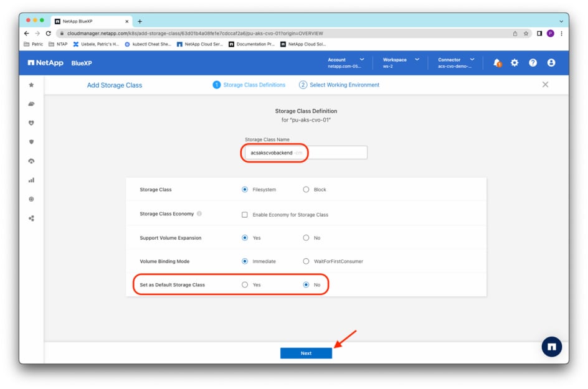This screenshot has height=389, width=588.
Task: Close the Add Storage Class wizard
Action: coord(545,85)
